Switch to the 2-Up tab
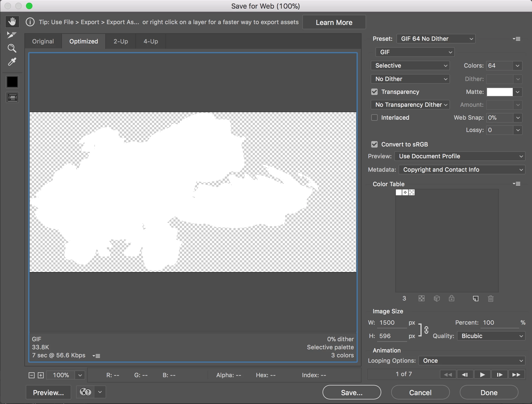 (121, 41)
